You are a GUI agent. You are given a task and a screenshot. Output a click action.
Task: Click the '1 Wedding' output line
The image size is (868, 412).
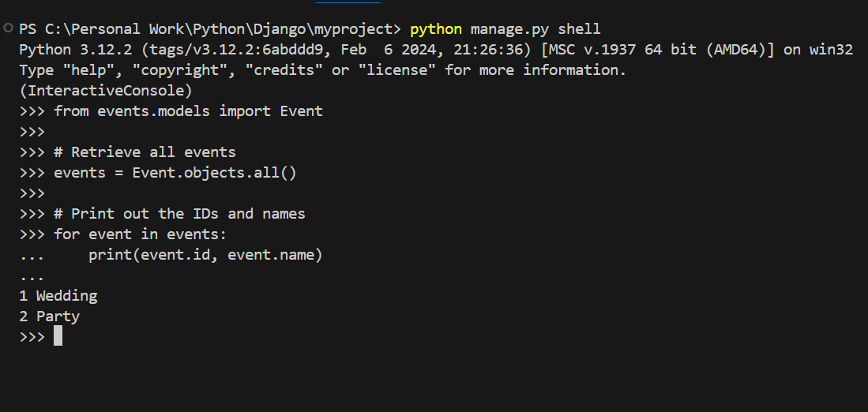point(58,296)
